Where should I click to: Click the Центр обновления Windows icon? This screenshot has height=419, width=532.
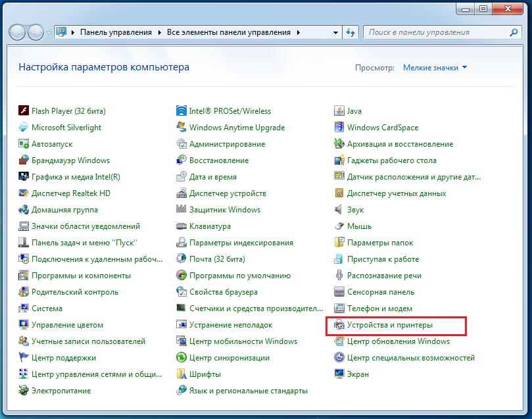point(339,341)
